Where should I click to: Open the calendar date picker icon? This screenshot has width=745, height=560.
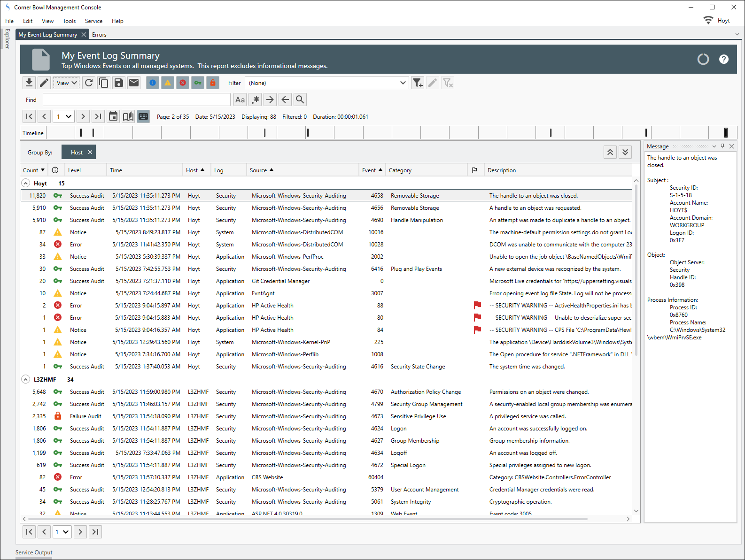coord(113,116)
